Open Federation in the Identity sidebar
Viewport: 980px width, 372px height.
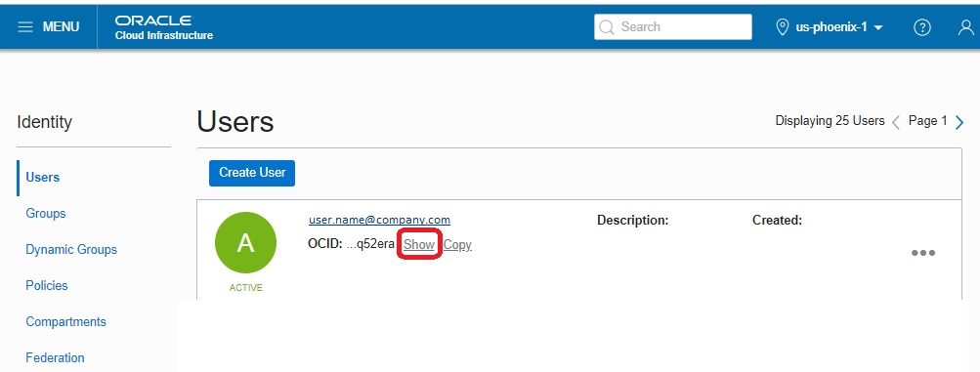coord(55,357)
